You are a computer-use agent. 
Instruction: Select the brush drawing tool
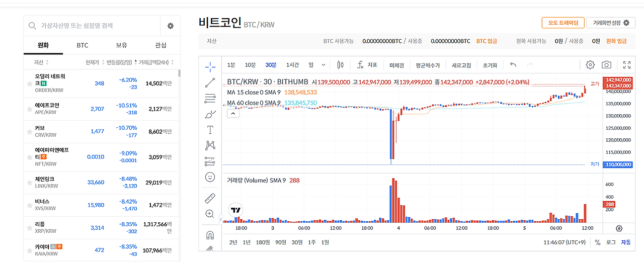tap(210, 114)
